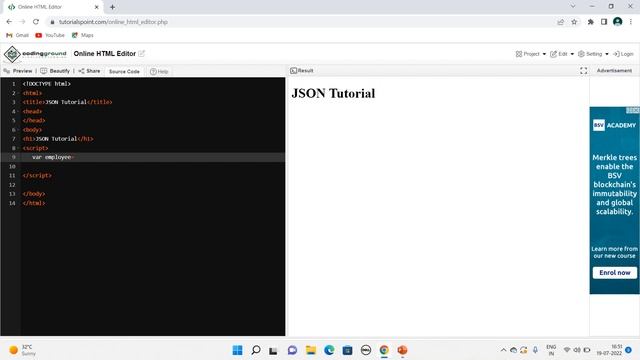Screen dimensions: 640x360
Task: Open Task View on the taskbar
Action: coord(273,350)
